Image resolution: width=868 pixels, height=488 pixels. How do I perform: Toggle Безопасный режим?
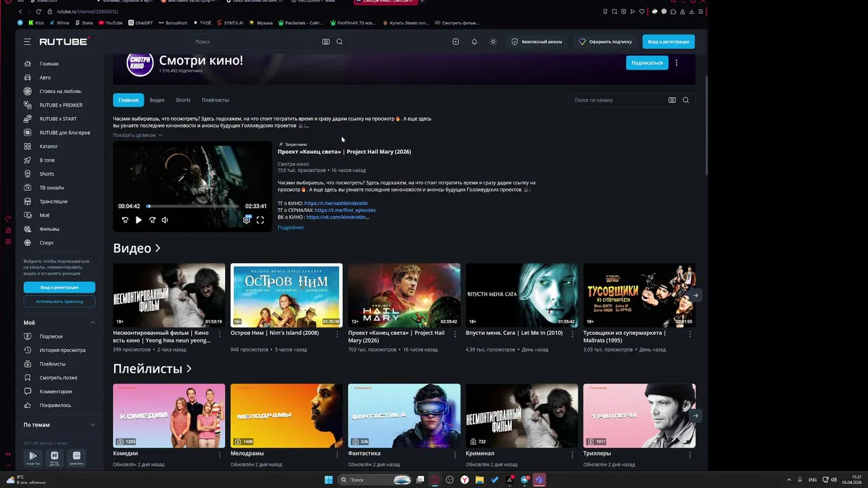pos(537,41)
